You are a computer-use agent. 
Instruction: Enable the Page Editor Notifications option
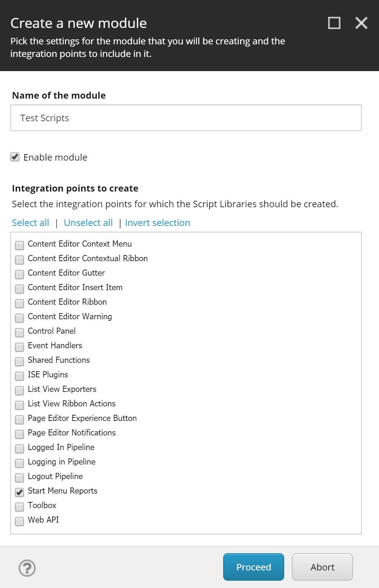pyautogui.click(x=19, y=434)
